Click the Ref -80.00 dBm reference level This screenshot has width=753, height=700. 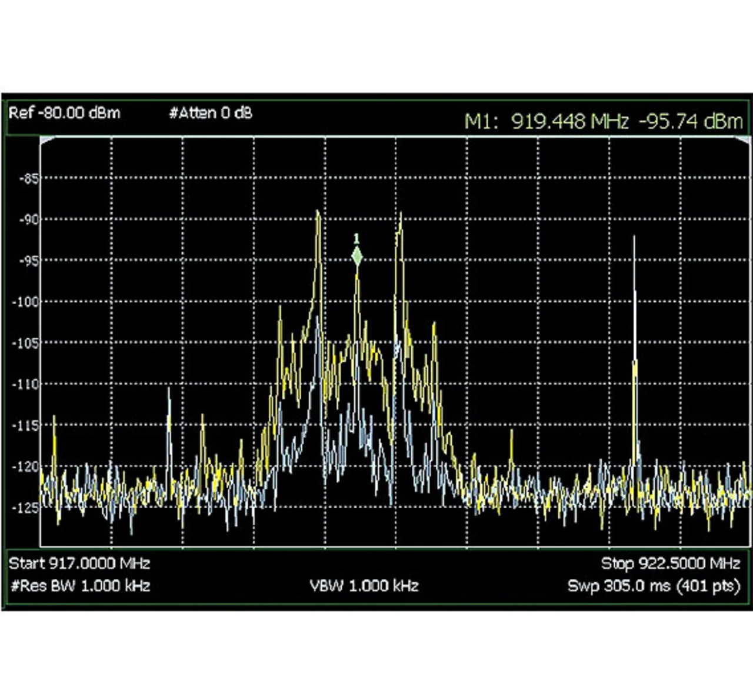[x=64, y=113]
